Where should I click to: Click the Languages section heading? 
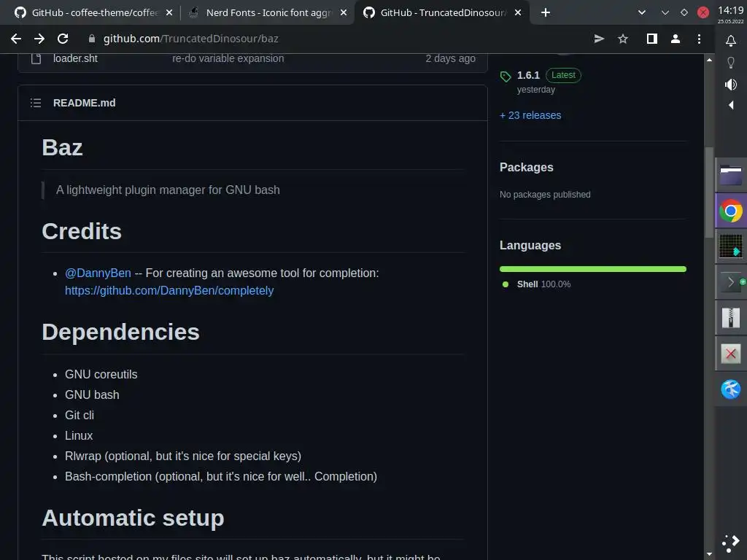[x=530, y=245]
